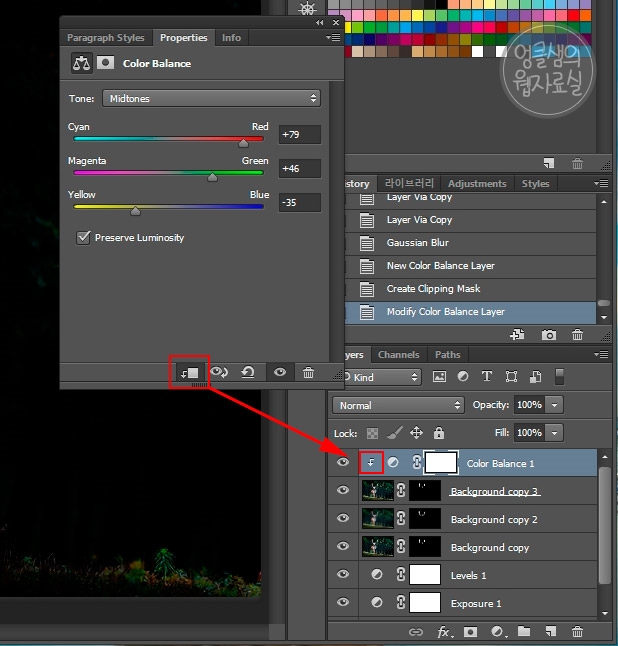Viewport: 618px width, 646px height.
Task: Open the Properties panel flyout menu
Action: click(x=333, y=37)
